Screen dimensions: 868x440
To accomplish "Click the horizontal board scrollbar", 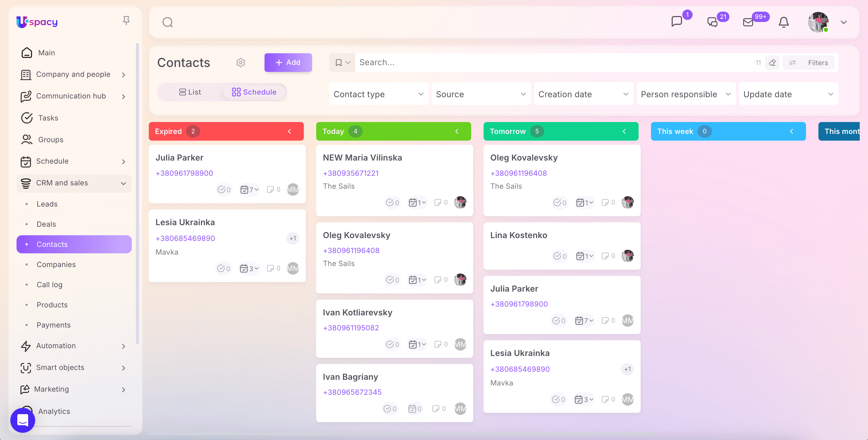I will pyautogui.click(x=403, y=434).
